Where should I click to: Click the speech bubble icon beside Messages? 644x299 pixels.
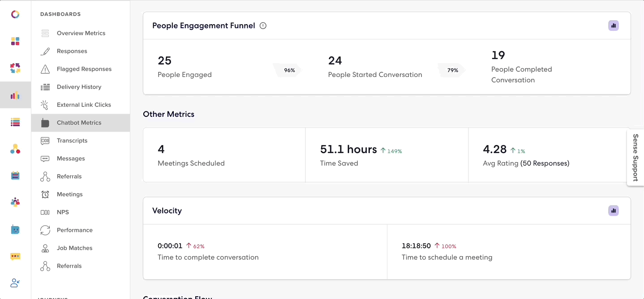coord(45,158)
